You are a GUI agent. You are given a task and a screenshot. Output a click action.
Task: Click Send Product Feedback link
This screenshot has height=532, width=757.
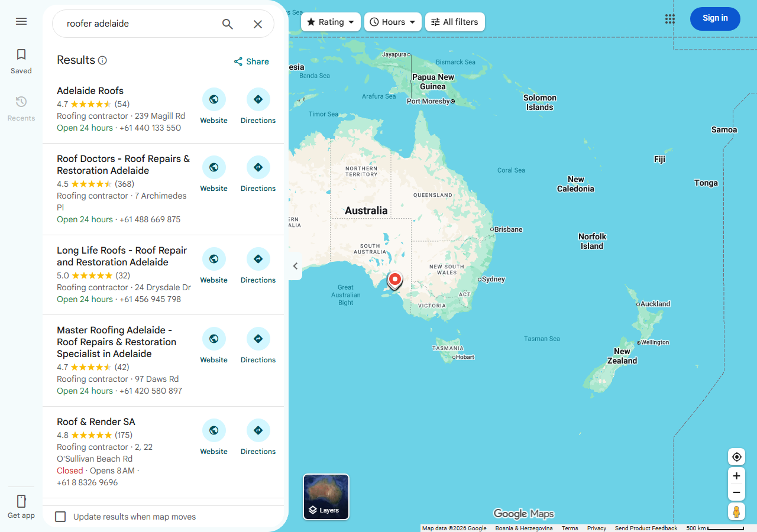646,528
